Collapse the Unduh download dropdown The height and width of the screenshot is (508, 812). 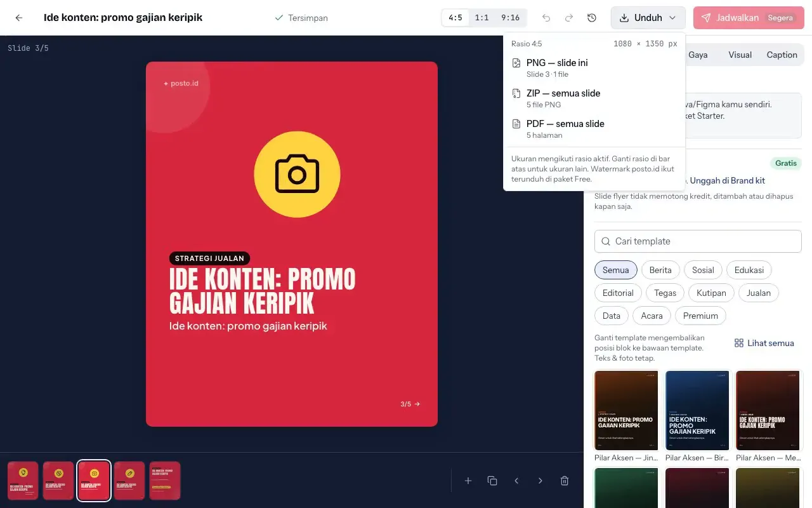(x=648, y=18)
